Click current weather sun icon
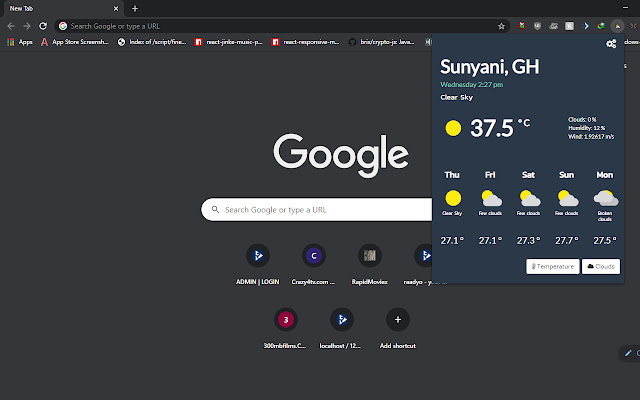640x400 pixels. [453, 128]
